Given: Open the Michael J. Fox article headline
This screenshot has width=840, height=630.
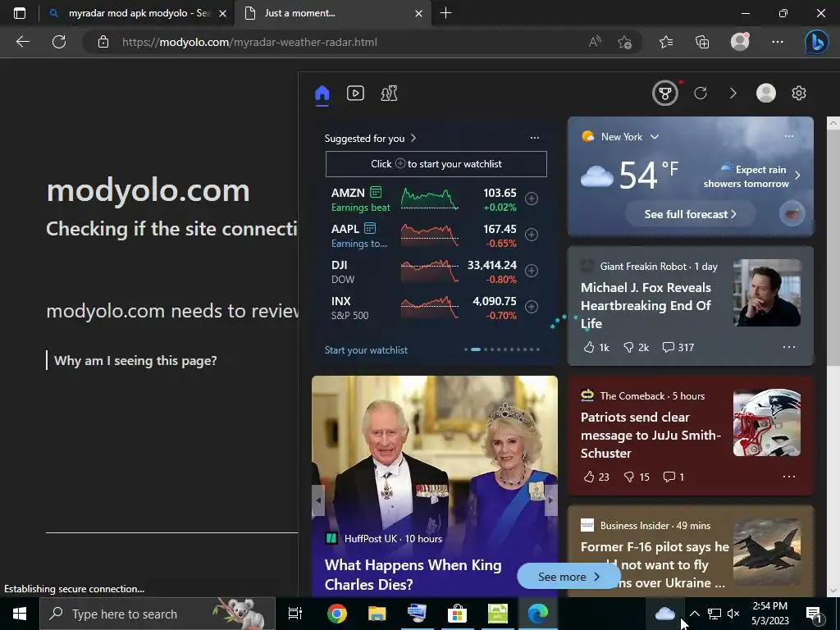Looking at the screenshot, I should click(646, 305).
